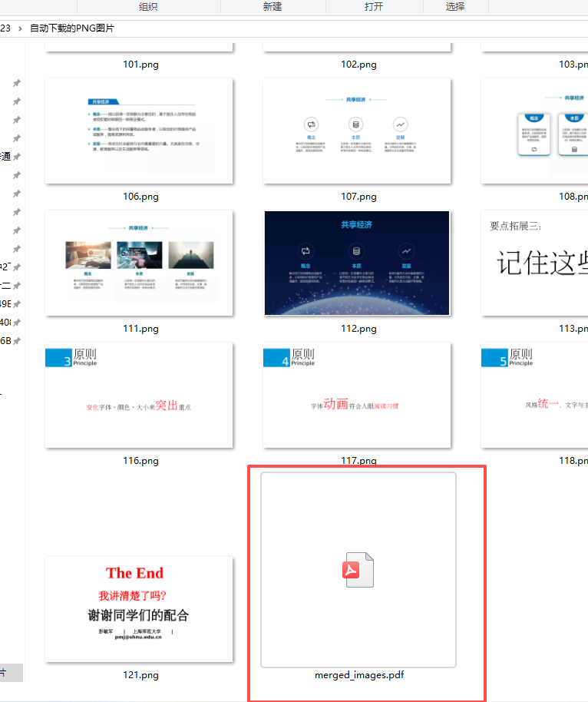This screenshot has width=588, height=702.
Task: Click the merged_images.pdf file name
Action: (x=359, y=674)
